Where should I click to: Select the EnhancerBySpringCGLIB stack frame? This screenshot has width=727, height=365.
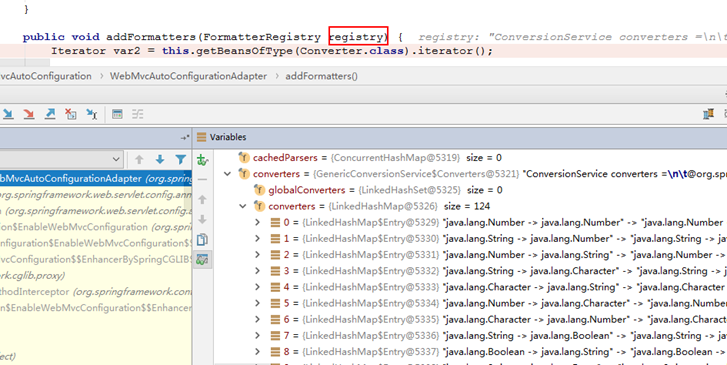click(96, 260)
